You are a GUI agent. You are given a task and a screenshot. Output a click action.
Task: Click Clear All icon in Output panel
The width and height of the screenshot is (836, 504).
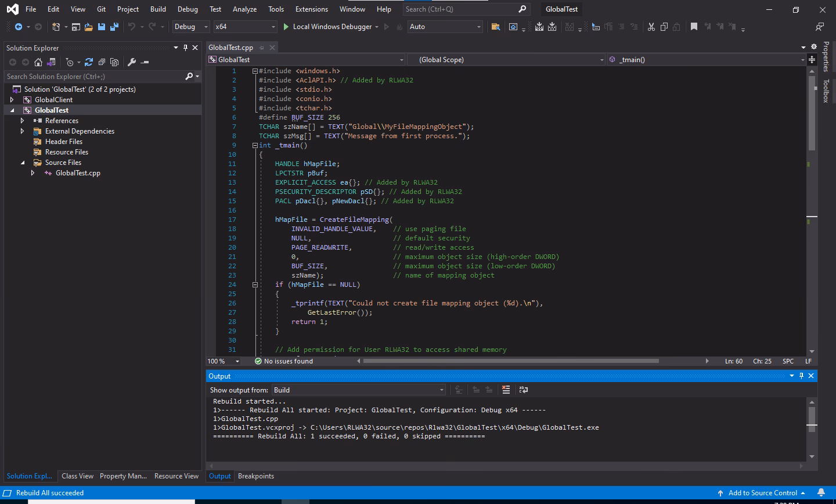(x=506, y=390)
